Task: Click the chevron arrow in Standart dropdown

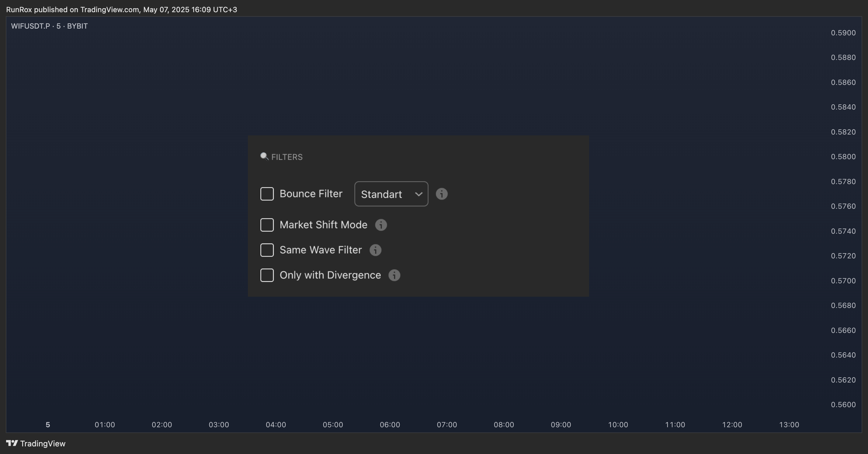Action: point(418,194)
